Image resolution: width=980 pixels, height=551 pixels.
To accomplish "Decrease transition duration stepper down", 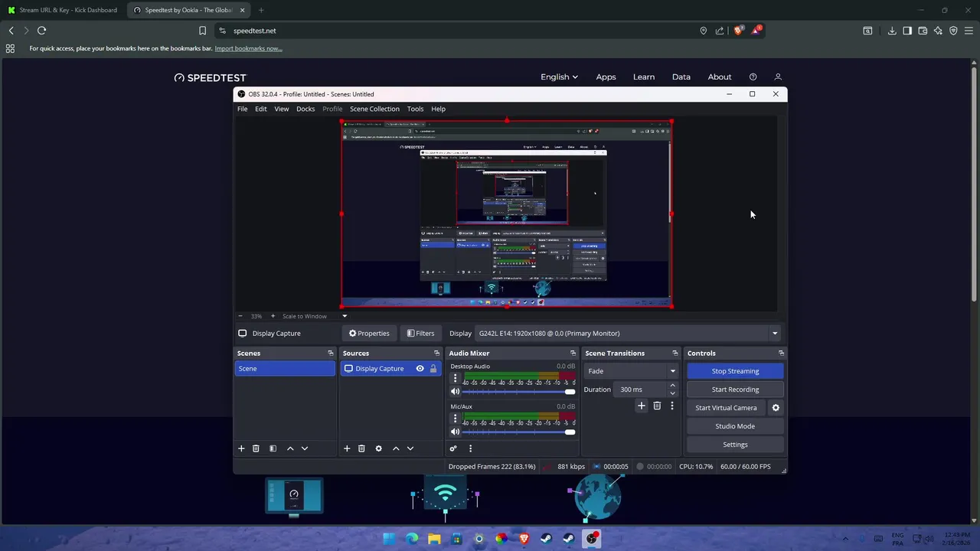I will 672,393.
